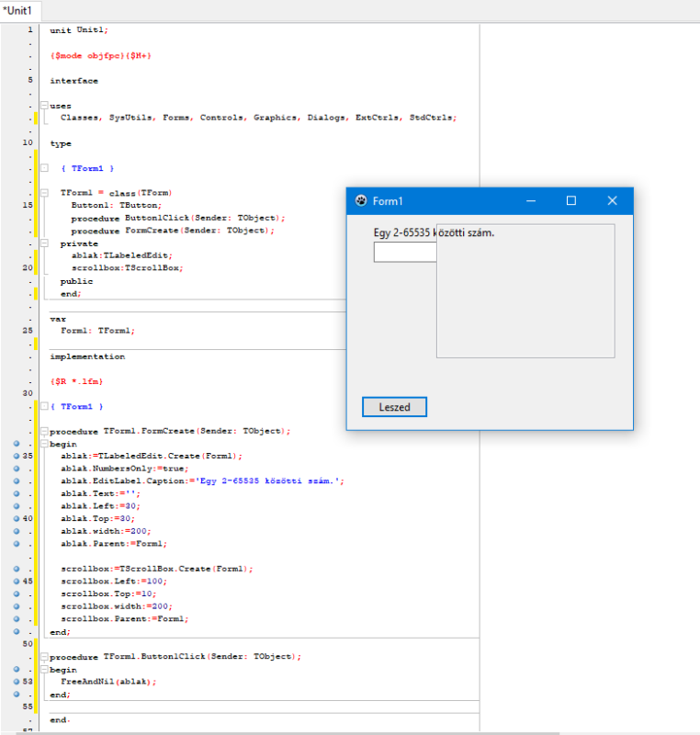Close the Form1 window

point(612,200)
